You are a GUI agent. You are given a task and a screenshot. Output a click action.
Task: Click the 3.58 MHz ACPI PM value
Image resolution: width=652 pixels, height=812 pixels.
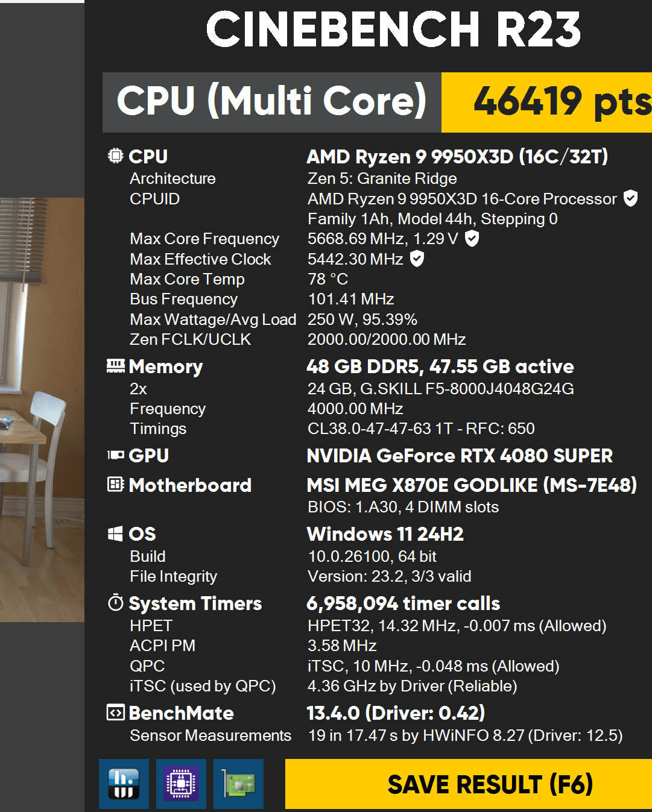tap(342, 646)
